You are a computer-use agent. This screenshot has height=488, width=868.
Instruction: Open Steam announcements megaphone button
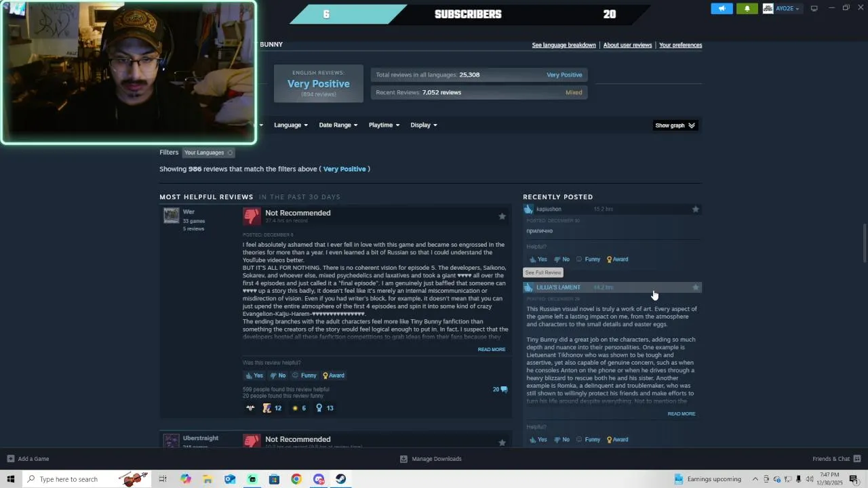click(722, 9)
